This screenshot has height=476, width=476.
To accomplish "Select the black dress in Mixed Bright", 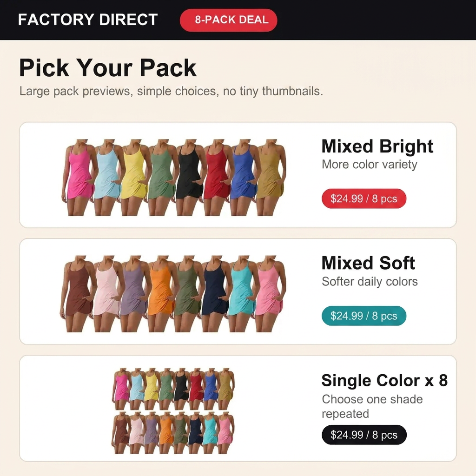I will pos(189,178).
